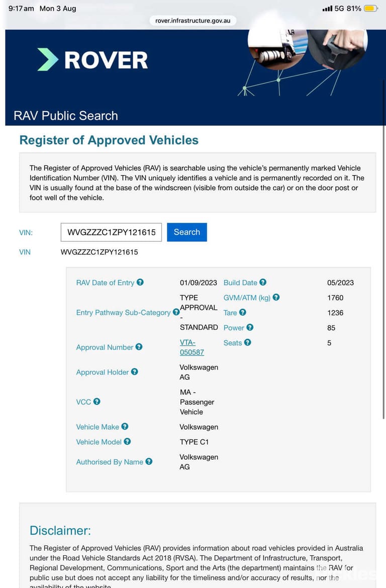Click the RAV Date of Entry label
The width and height of the screenshot is (386, 588).
(105, 282)
